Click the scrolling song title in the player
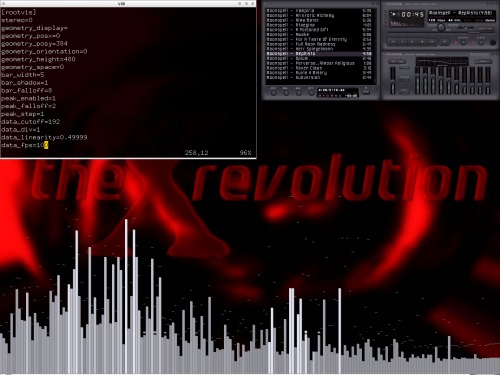Screen dimensions: 500x375 click(461, 13)
